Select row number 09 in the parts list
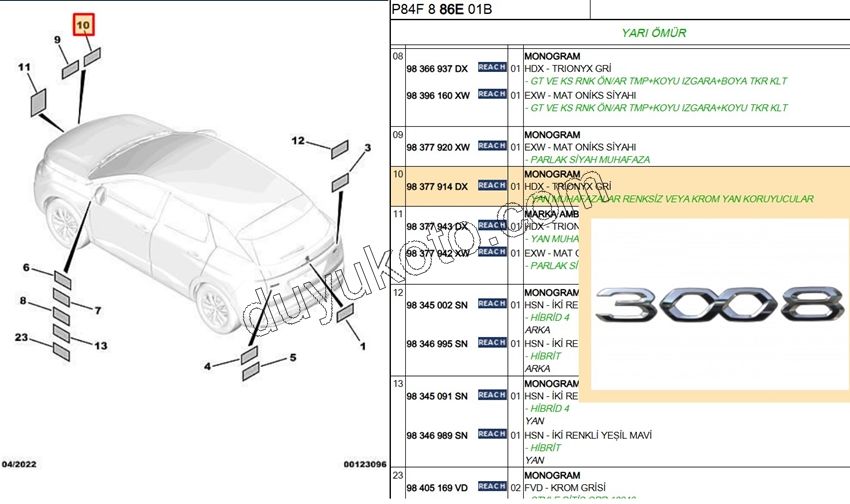 click(397, 134)
